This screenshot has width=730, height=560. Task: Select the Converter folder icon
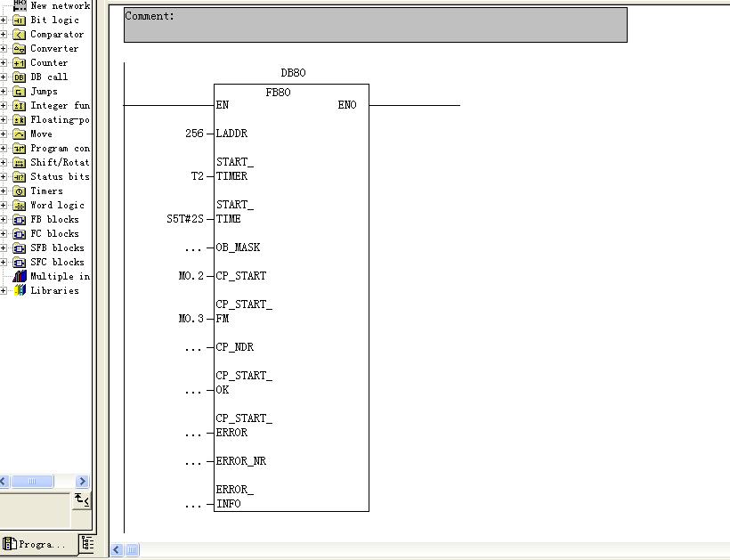[x=19, y=48]
